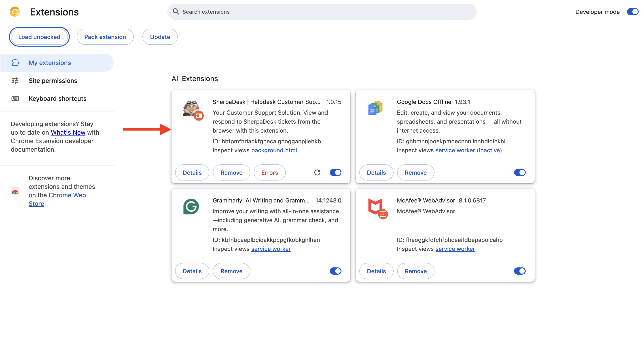Viewport: 644px width, 340px height.
Task: Disable the SherpaDesk extension toggle
Action: click(335, 172)
